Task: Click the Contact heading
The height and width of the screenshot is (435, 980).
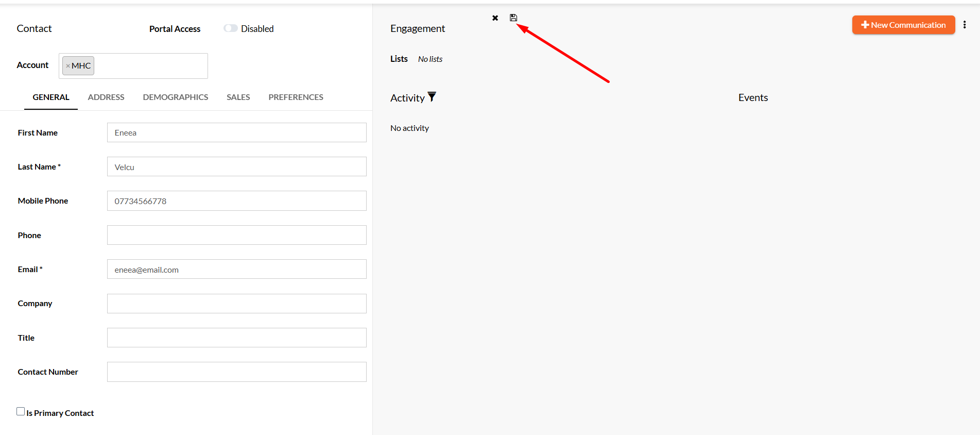Action: (x=34, y=28)
